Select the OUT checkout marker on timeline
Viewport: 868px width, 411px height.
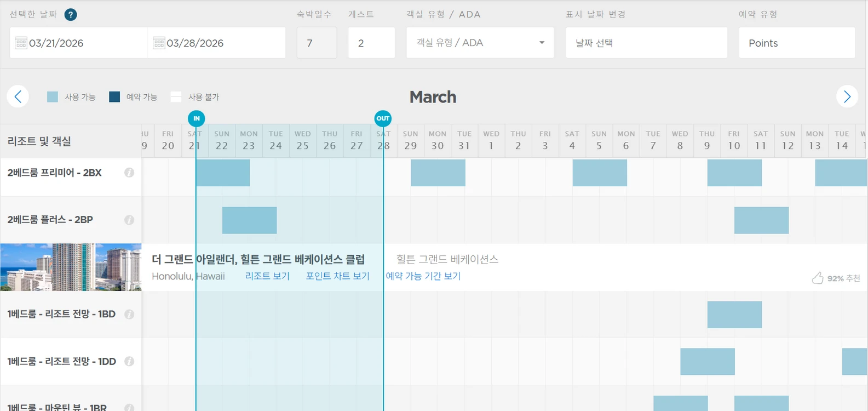[x=383, y=118]
